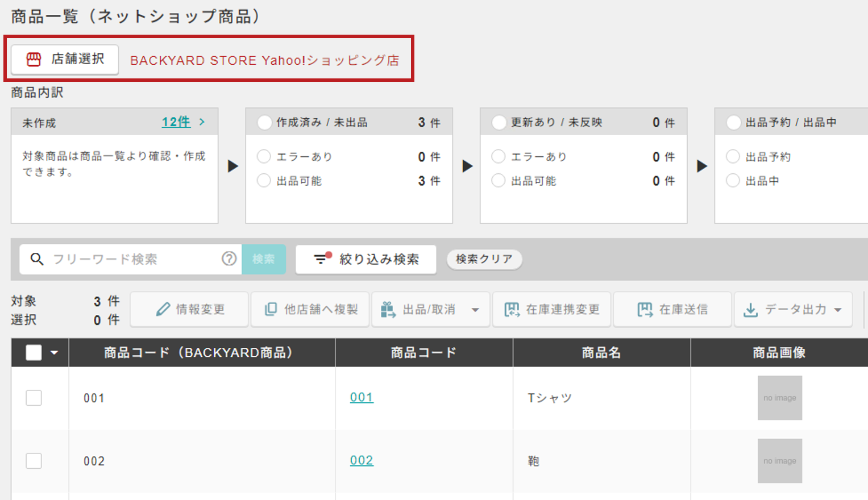Select the 出品中 radio option
The width and height of the screenshot is (868, 500).
coord(733,181)
